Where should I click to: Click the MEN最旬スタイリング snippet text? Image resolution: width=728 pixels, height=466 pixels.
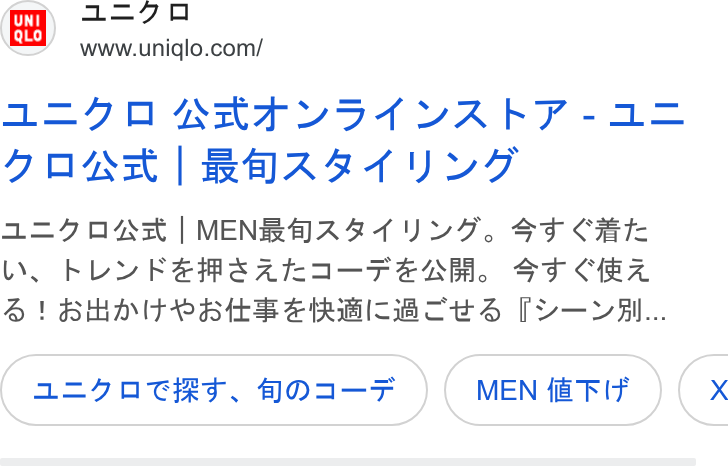pos(339,230)
